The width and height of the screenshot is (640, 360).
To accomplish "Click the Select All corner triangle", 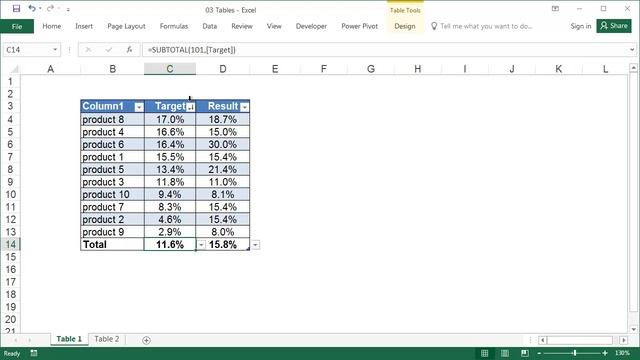I will (14, 69).
